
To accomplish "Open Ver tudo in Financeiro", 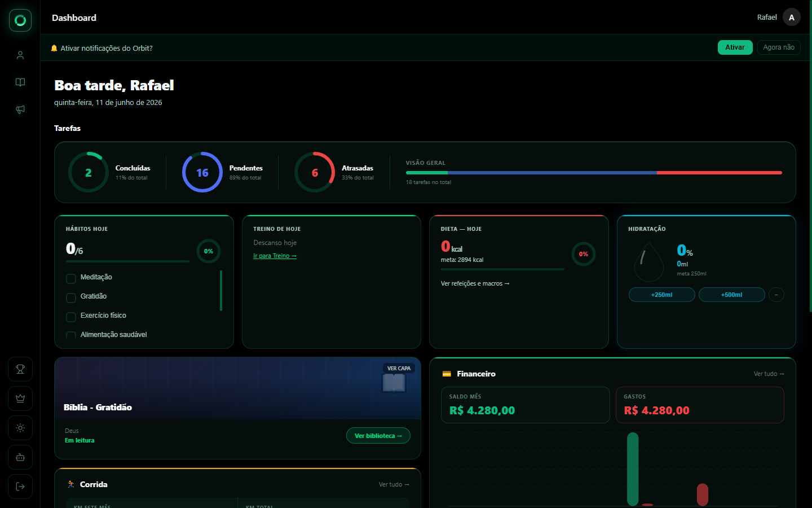I will 769,374.
